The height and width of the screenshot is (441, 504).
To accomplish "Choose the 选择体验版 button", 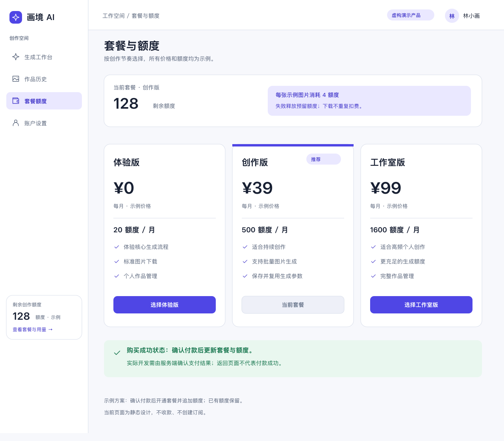I will pyautogui.click(x=165, y=305).
